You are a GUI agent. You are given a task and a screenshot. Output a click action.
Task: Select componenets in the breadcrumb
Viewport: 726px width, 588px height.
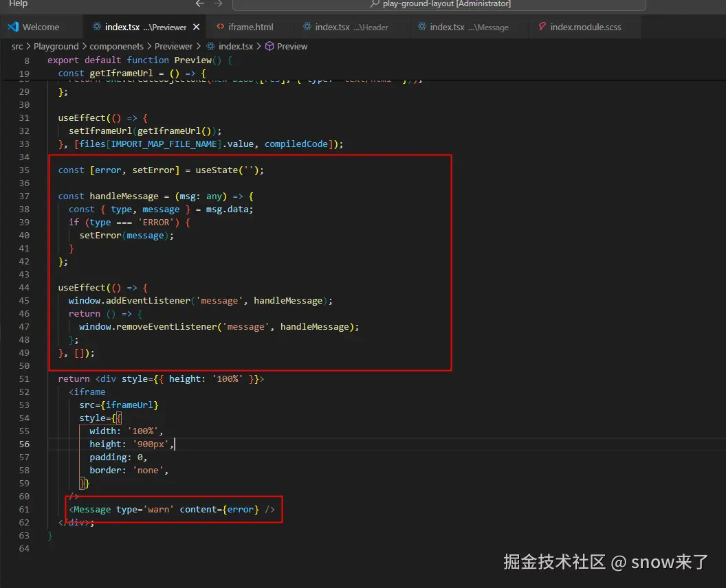click(117, 46)
